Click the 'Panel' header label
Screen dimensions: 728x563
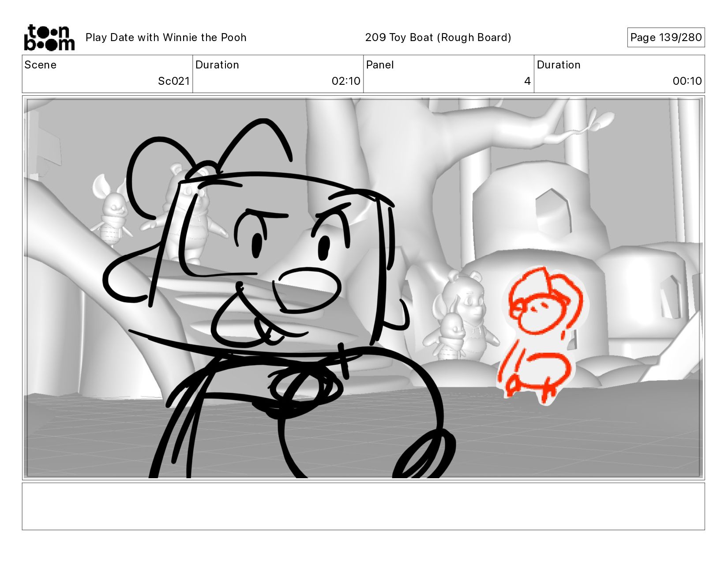click(x=380, y=65)
